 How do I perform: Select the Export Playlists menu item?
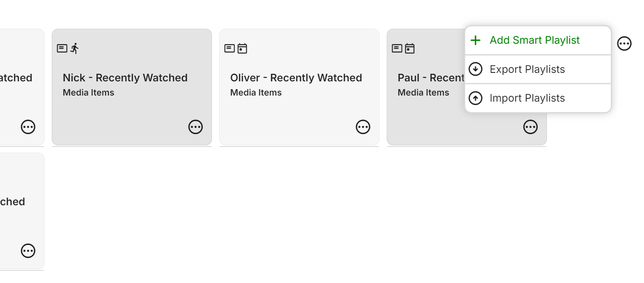pos(527,69)
